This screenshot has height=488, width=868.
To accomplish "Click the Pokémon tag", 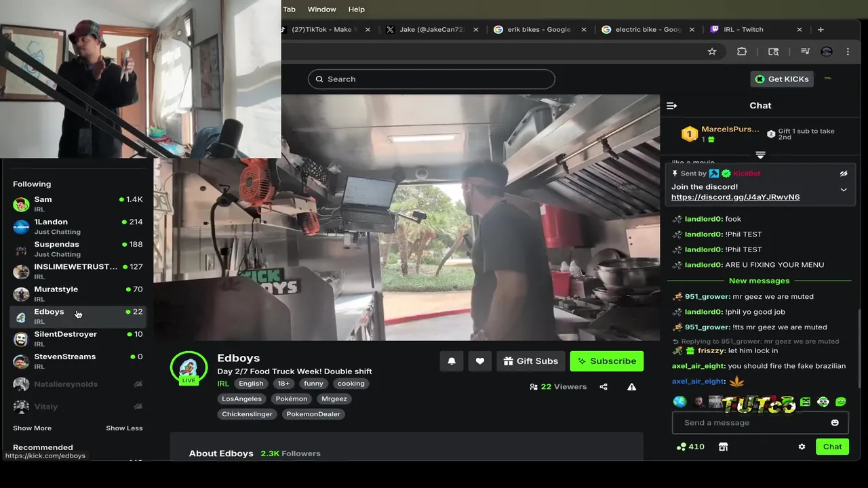I will [x=292, y=399].
